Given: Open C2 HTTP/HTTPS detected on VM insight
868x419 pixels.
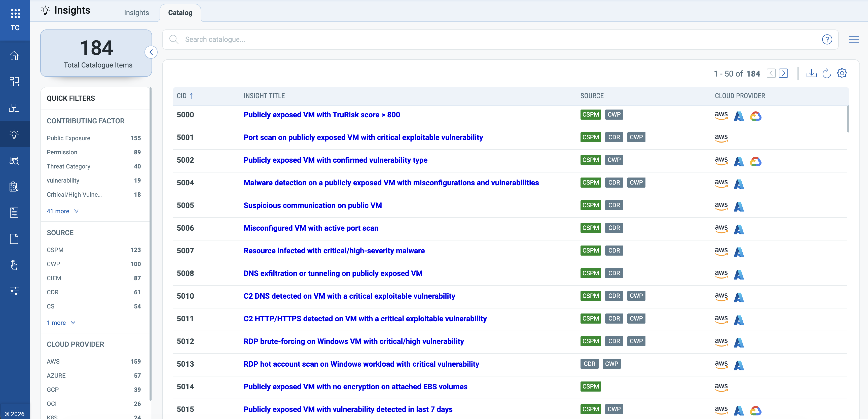Looking at the screenshot, I should (x=365, y=319).
